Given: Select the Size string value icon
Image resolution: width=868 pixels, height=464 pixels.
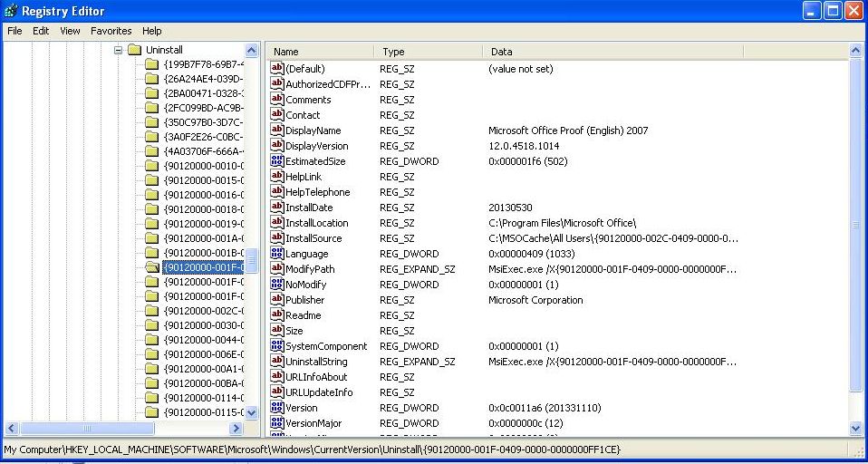Looking at the screenshot, I should (x=276, y=331).
